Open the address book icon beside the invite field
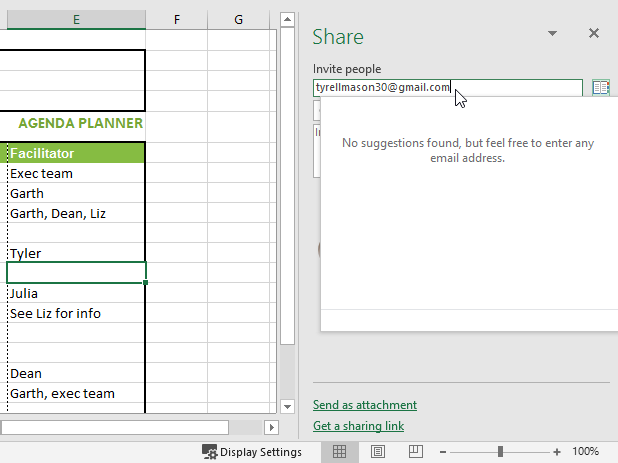 coord(600,88)
